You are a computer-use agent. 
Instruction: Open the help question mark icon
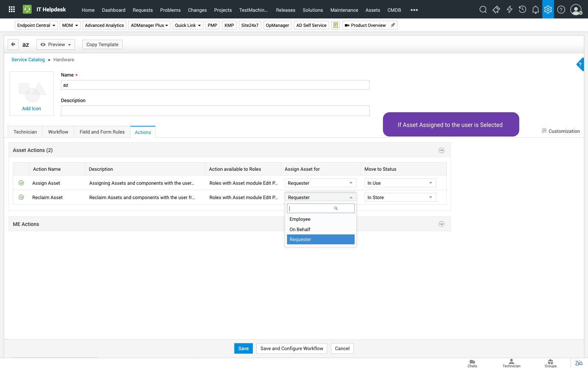click(561, 10)
